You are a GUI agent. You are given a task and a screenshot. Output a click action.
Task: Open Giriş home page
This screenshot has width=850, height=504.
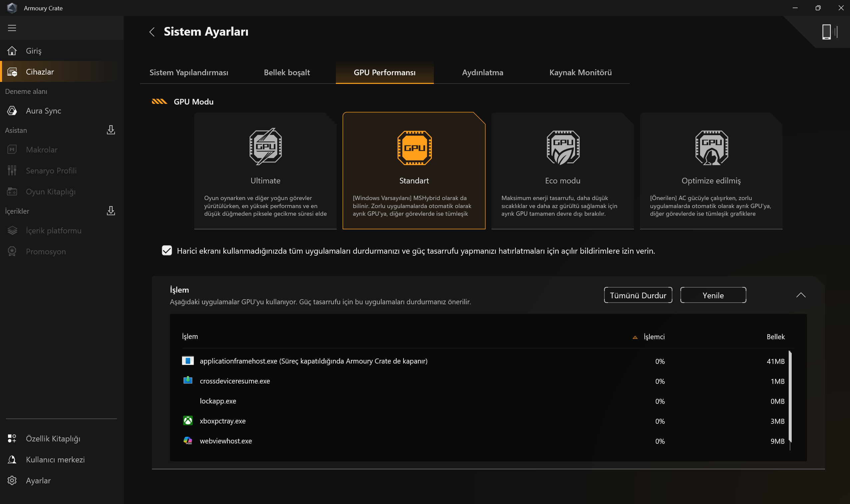point(62,51)
